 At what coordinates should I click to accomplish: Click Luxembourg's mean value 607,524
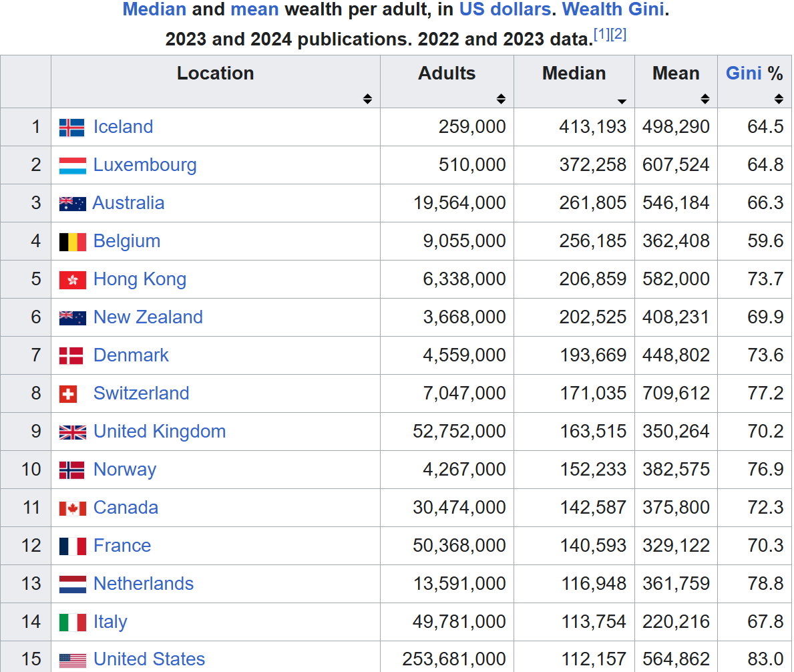pos(676,165)
